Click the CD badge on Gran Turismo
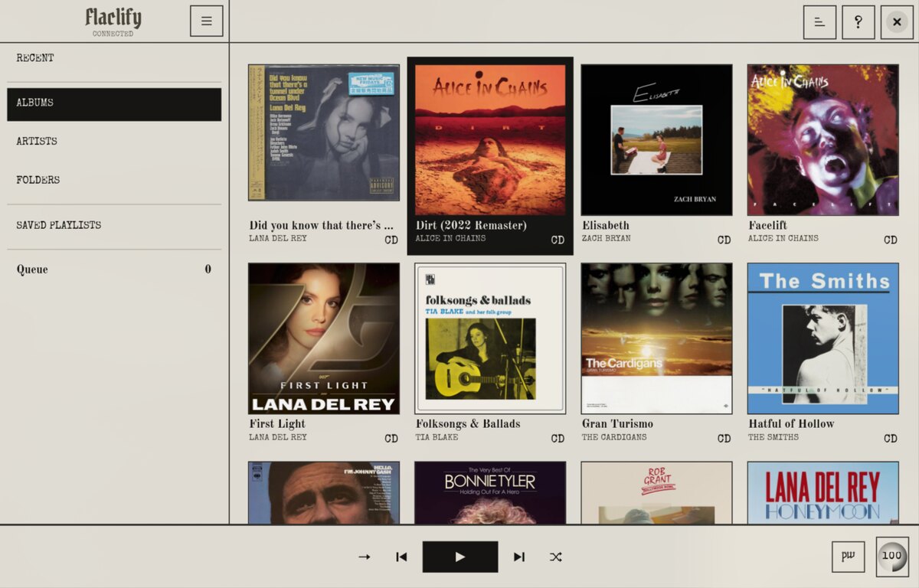The image size is (919, 588). click(724, 439)
